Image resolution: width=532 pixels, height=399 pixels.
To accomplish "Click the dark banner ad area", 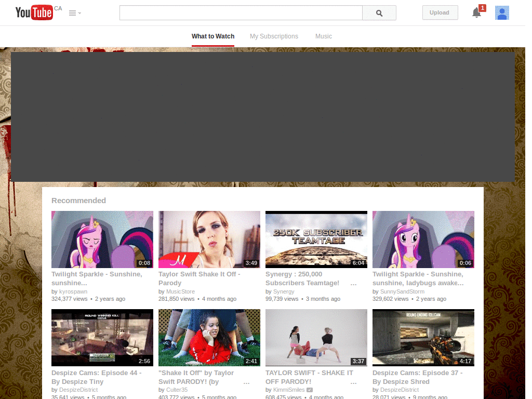I will [x=262, y=117].
